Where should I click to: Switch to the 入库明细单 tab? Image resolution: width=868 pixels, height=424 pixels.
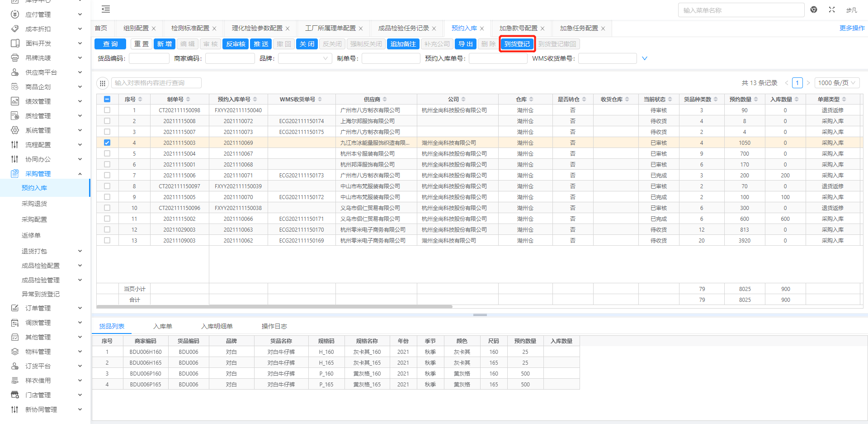pos(217,326)
